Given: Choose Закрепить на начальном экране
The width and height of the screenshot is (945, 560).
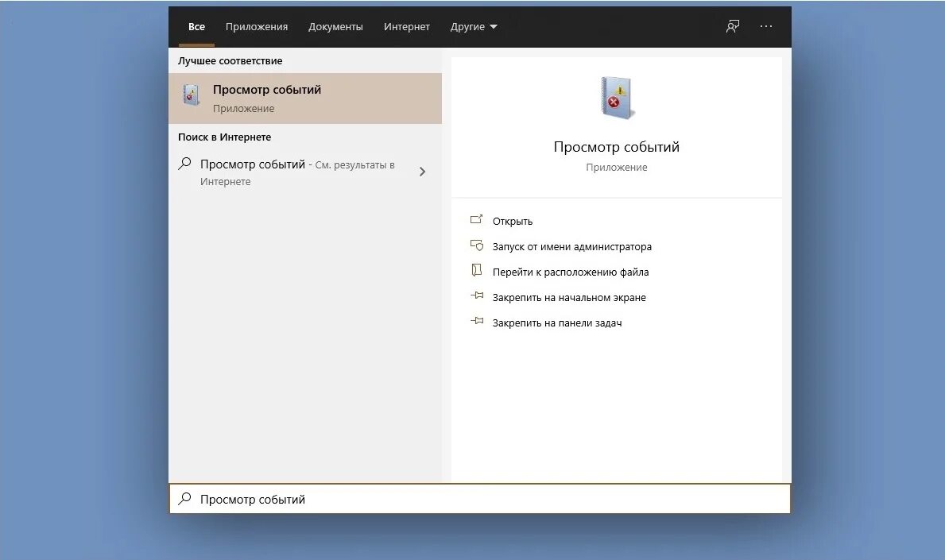Looking at the screenshot, I should (569, 297).
